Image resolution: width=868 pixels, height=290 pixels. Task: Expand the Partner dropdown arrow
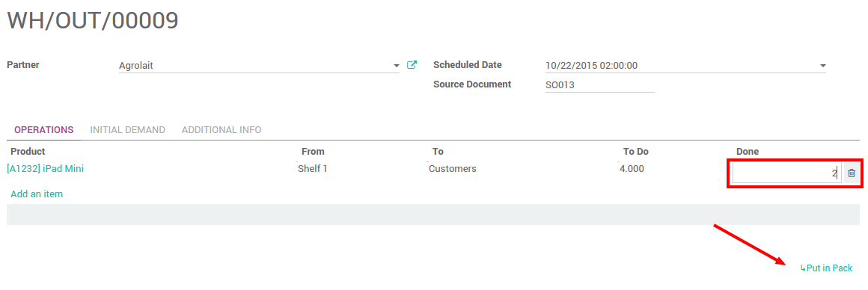(397, 66)
